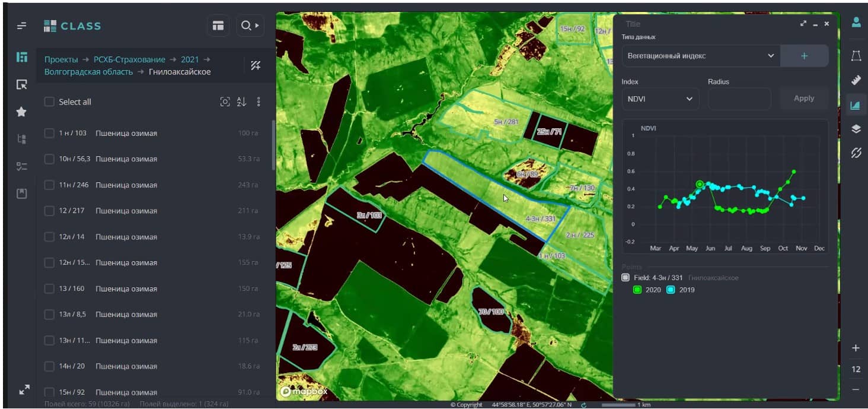
Task: Open the three-dot options menu in list header
Action: coord(259,102)
